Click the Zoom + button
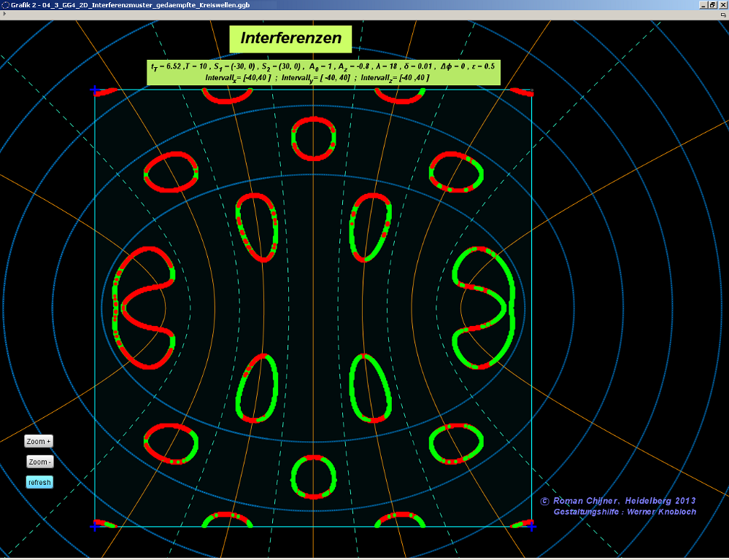729x560 pixels. point(39,441)
